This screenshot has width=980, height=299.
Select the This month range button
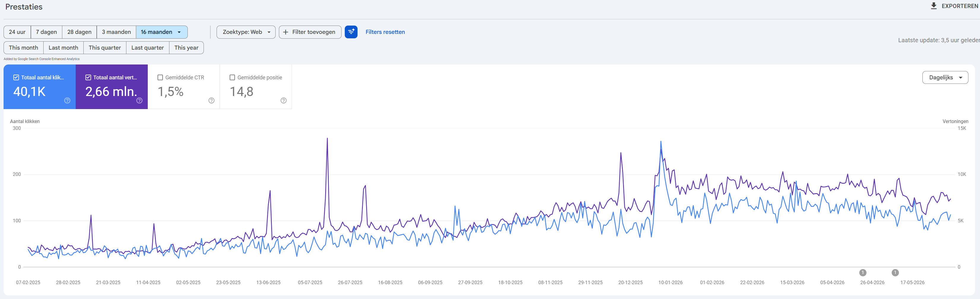pyautogui.click(x=23, y=48)
